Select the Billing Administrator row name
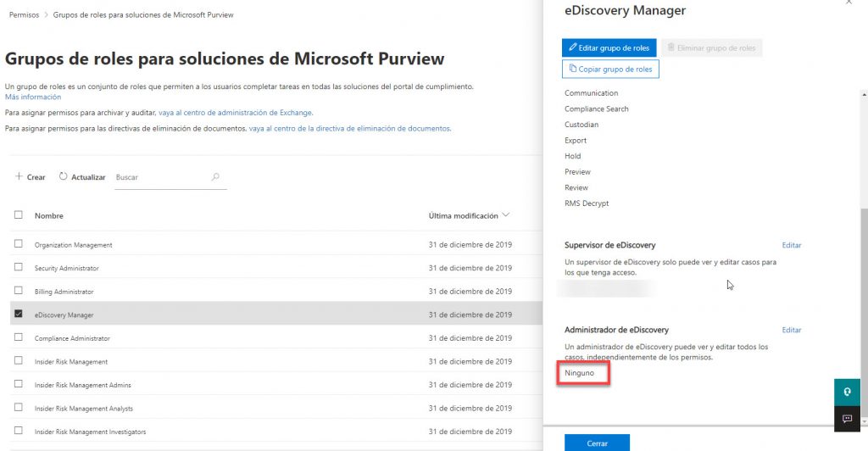The width and height of the screenshot is (868, 451). click(x=64, y=292)
